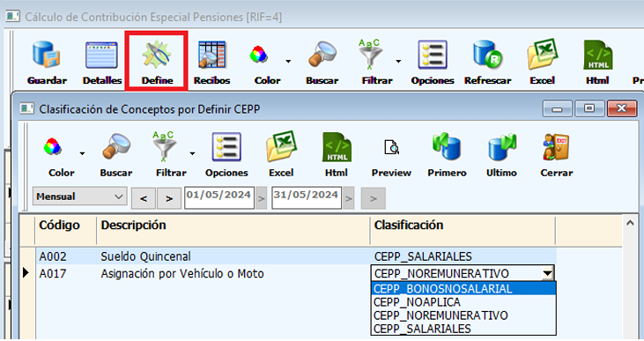Click Excel in the Clasificación window

(x=281, y=155)
